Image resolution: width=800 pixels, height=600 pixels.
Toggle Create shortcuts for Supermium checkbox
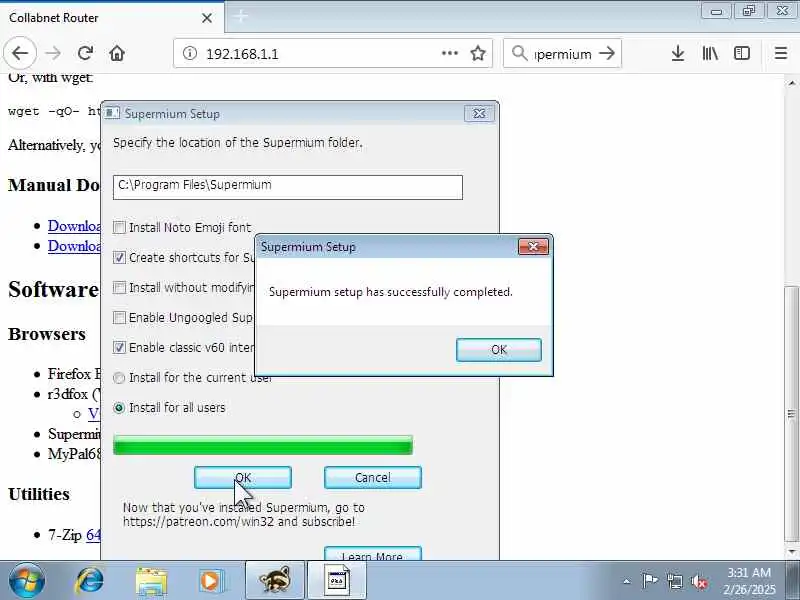pos(119,257)
